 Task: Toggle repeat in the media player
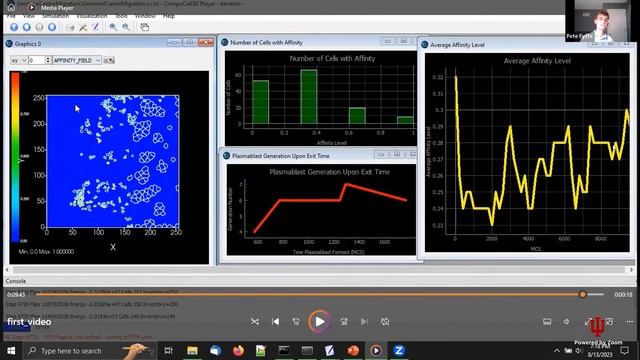tap(385, 322)
